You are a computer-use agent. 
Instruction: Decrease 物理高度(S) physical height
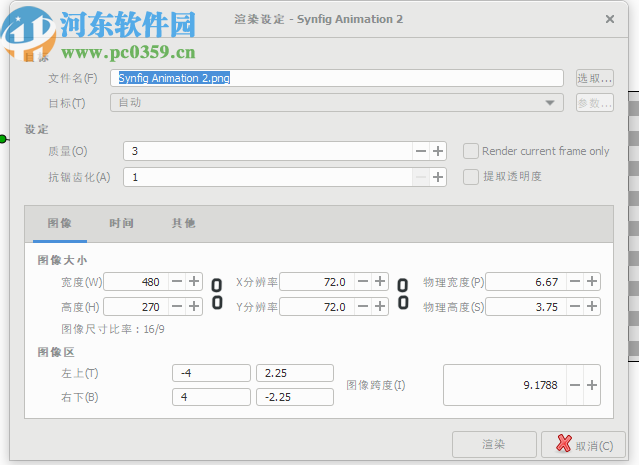(x=575, y=306)
